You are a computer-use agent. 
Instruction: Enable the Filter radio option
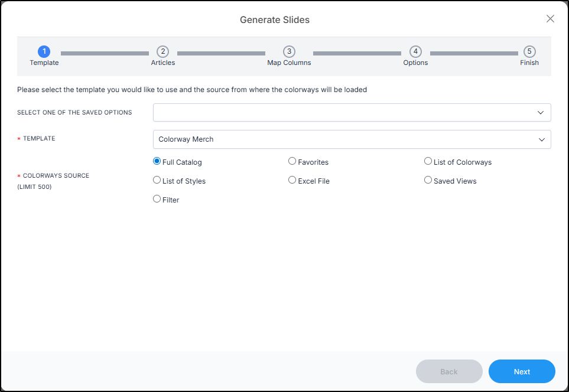coord(157,199)
